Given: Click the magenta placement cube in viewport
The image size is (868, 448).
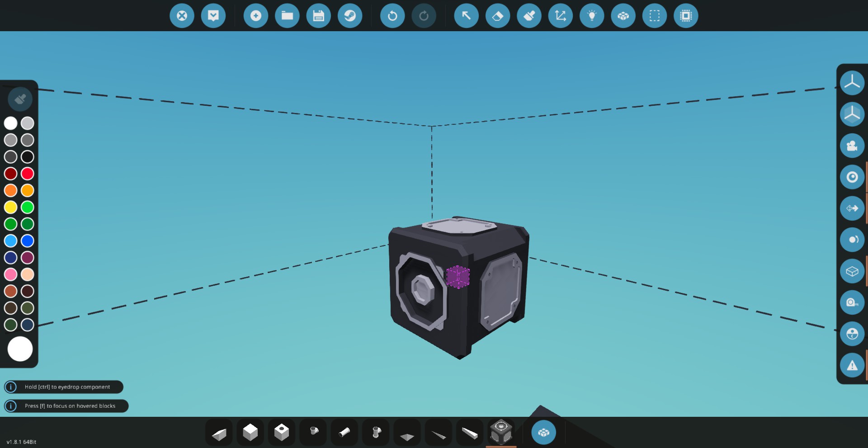Looking at the screenshot, I should click(x=458, y=277).
